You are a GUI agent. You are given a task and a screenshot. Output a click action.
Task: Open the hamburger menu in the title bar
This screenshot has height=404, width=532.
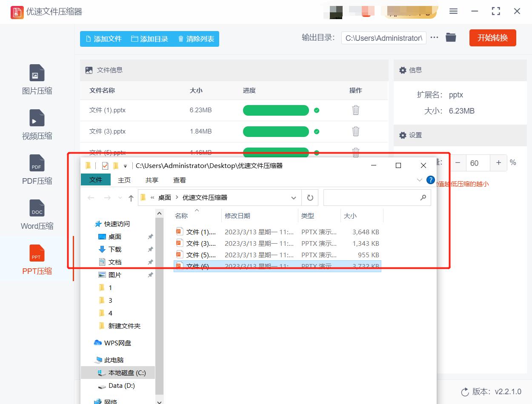pyautogui.click(x=453, y=11)
